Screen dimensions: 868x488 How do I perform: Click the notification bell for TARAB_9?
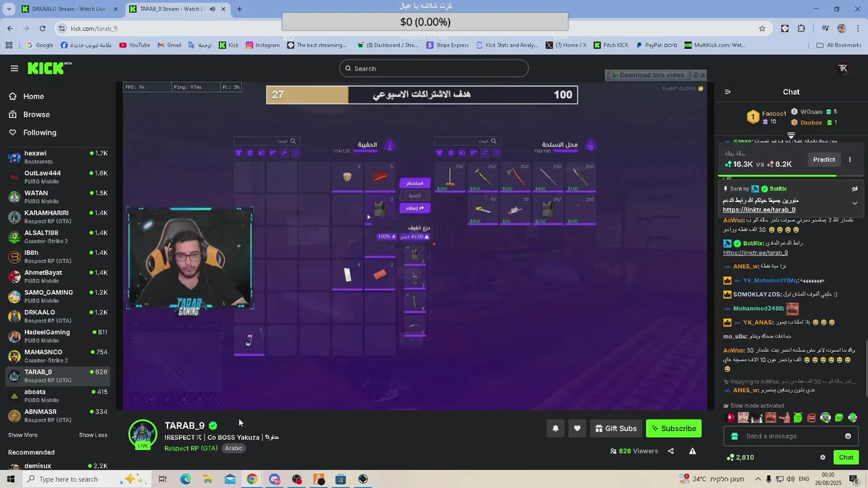point(555,428)
